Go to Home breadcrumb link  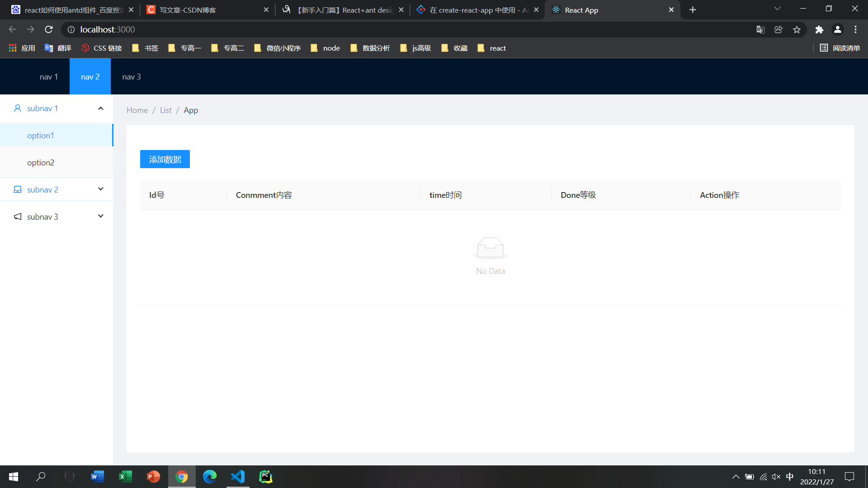click(x=137, y=110)
